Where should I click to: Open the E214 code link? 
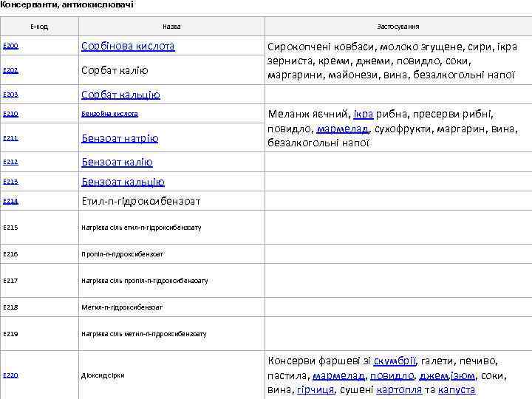point(10,201)
